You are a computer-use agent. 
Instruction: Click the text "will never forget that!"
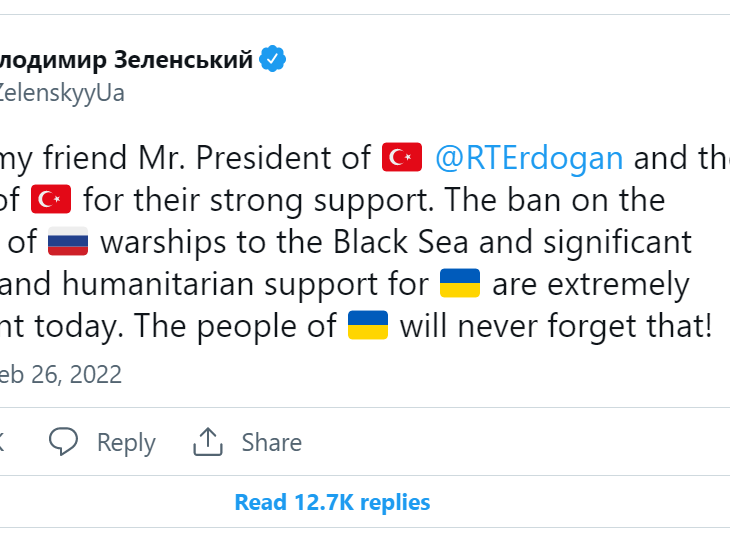point(556,328)
